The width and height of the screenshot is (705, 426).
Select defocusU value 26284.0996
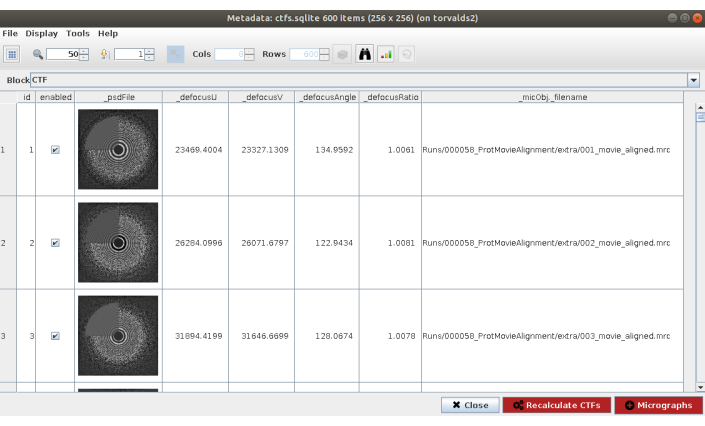click(x=198, y=243)
